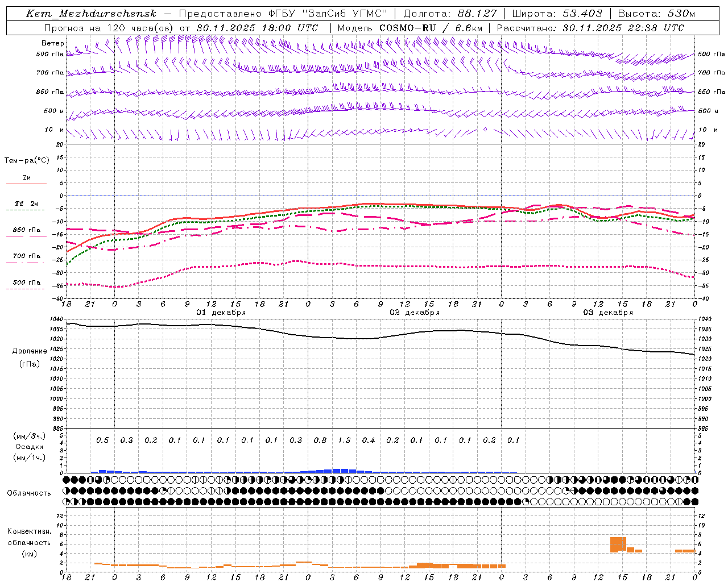
Task: Click the (мм/1ч.) unit label
Action: tap(29, 458)
